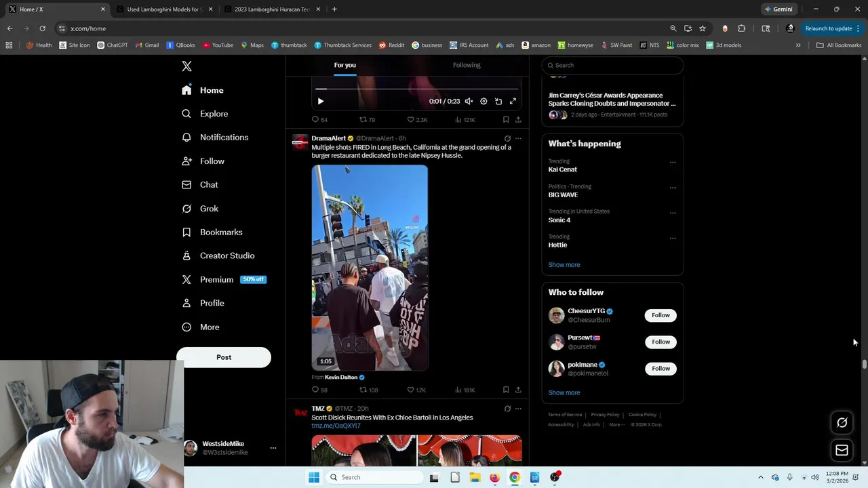Like the post with 2.3K likes
868x488 pixels.
click(417, 119)
